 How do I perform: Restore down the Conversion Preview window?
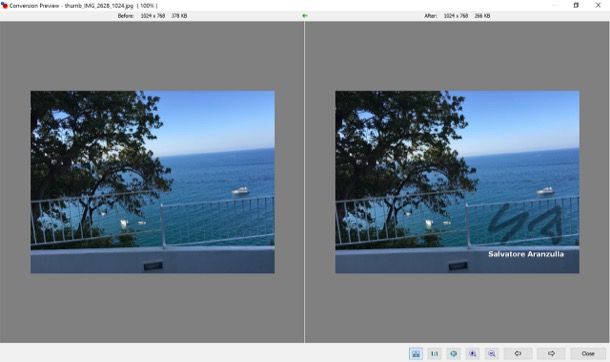[x=576, y=5]
